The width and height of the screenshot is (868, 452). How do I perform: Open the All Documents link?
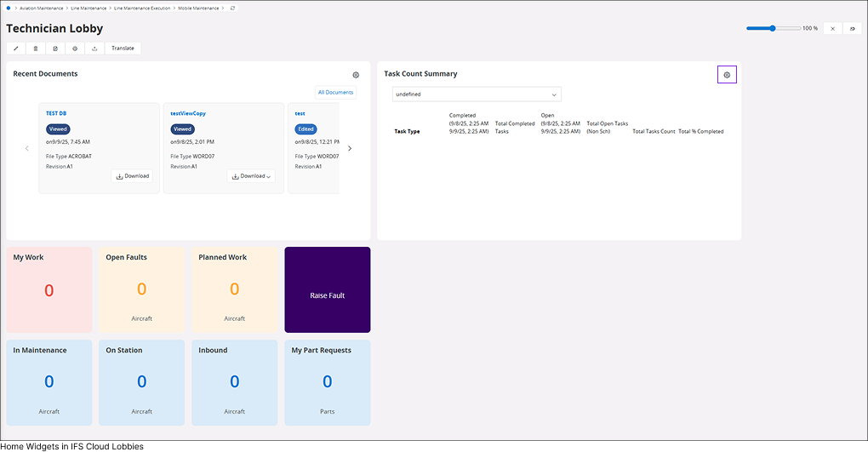coord(335,93)
